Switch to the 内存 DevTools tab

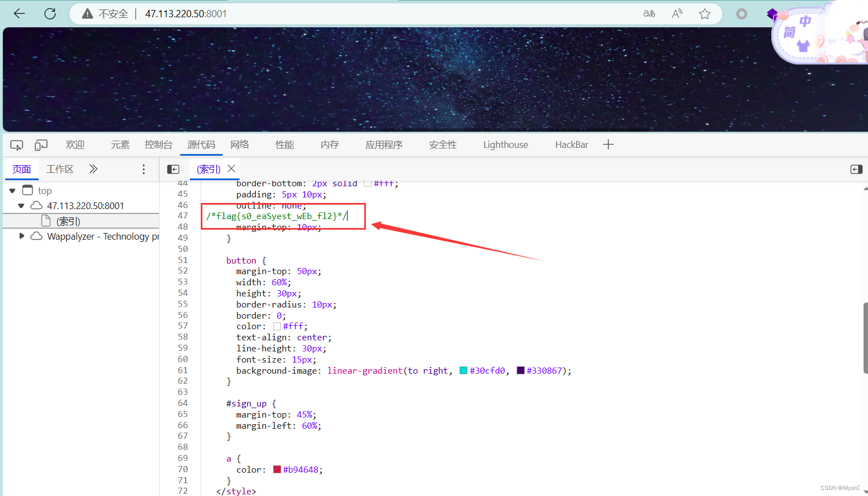pyautogui.click(x=330, y=145)
